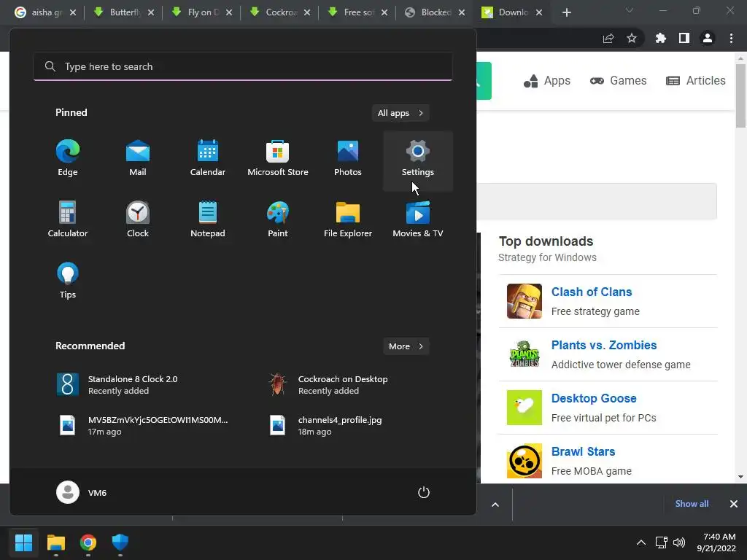747x560 pixels.
Task: Open the power options button
Action: (x=424, y=492)
